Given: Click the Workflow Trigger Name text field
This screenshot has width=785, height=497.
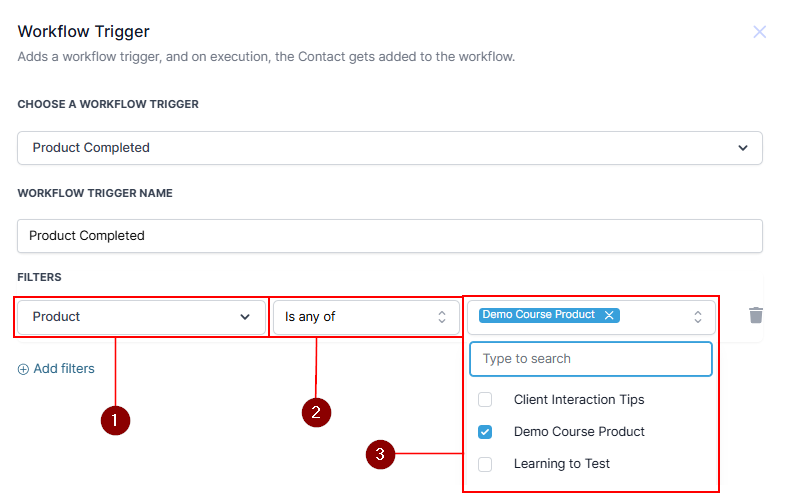Looking at the screenshot, I should point(390,236).
